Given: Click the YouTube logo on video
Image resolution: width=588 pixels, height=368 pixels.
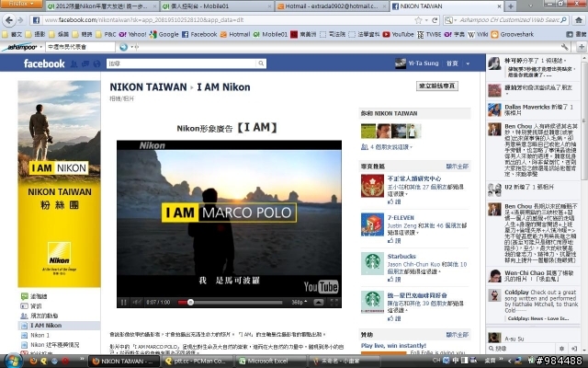Looking at the screenshot, I should click(x=321, y=287).
